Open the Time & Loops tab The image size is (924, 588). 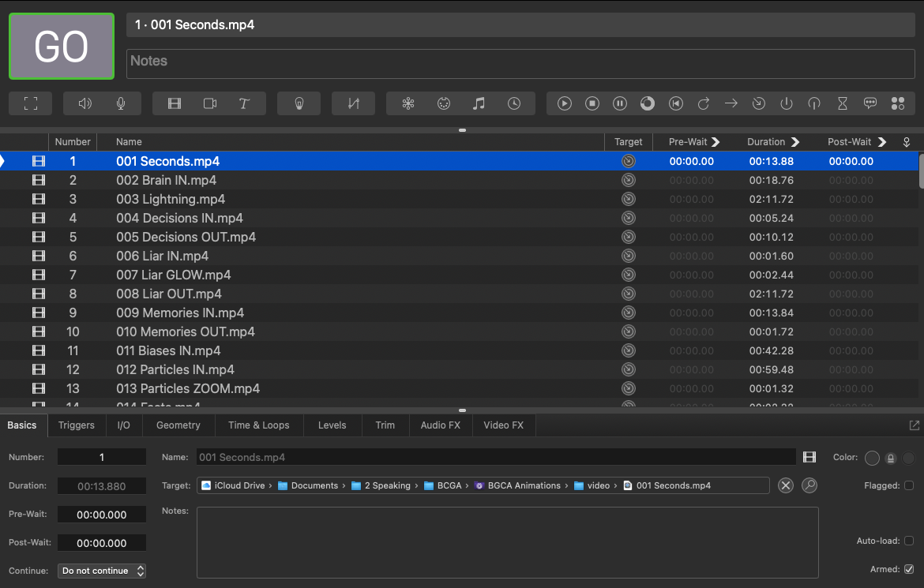258,425
